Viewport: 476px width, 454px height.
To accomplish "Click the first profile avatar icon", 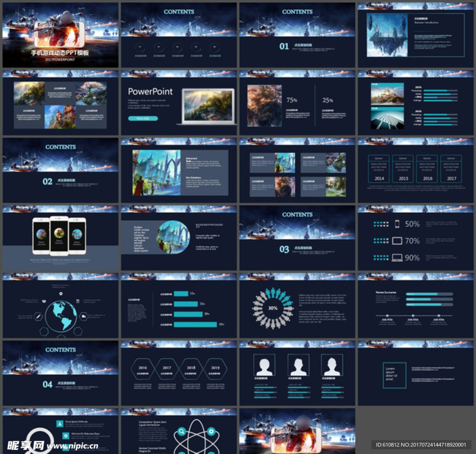I will pos(264,365).
